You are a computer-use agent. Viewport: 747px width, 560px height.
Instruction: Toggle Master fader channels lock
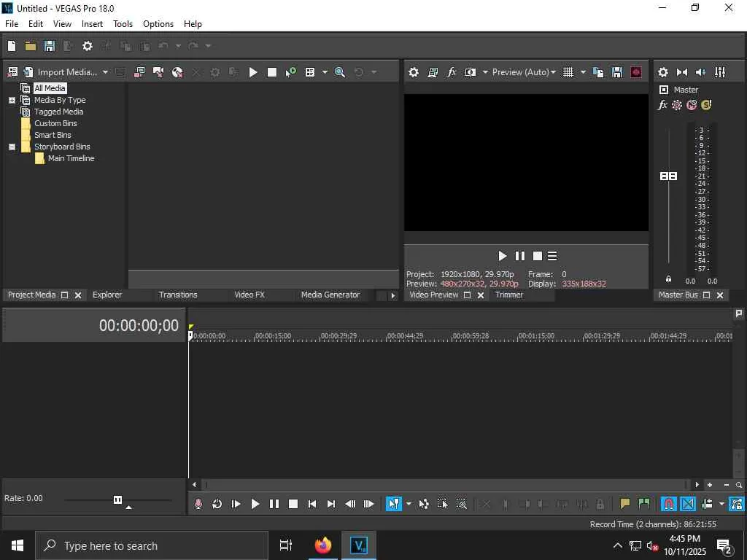click(668, 279)
